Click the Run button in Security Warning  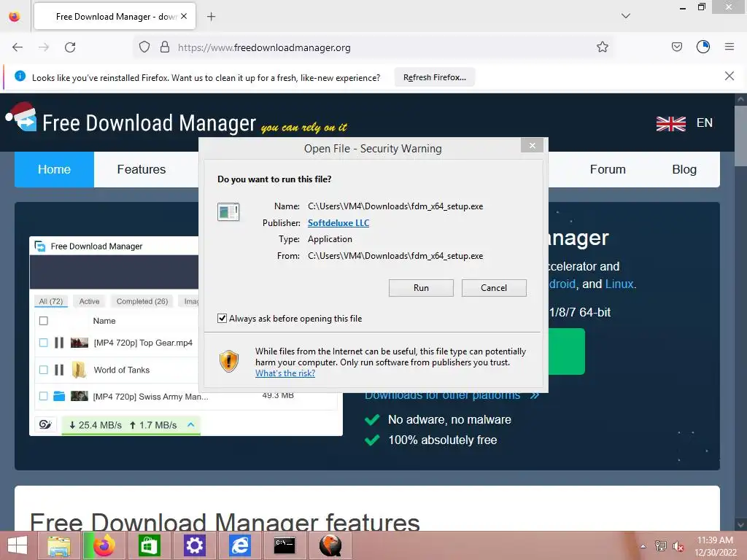point(421,287)
